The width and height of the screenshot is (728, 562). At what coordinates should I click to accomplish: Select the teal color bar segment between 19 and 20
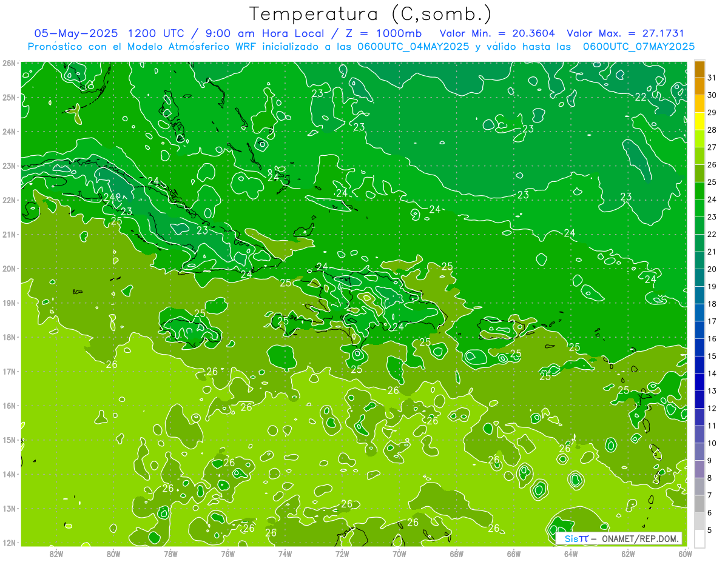point(699,278)
